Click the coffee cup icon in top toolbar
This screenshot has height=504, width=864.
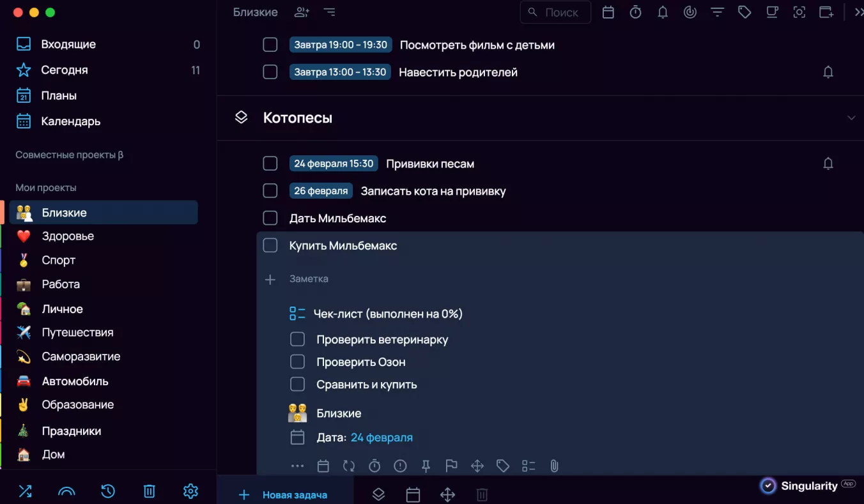(772, 12)
